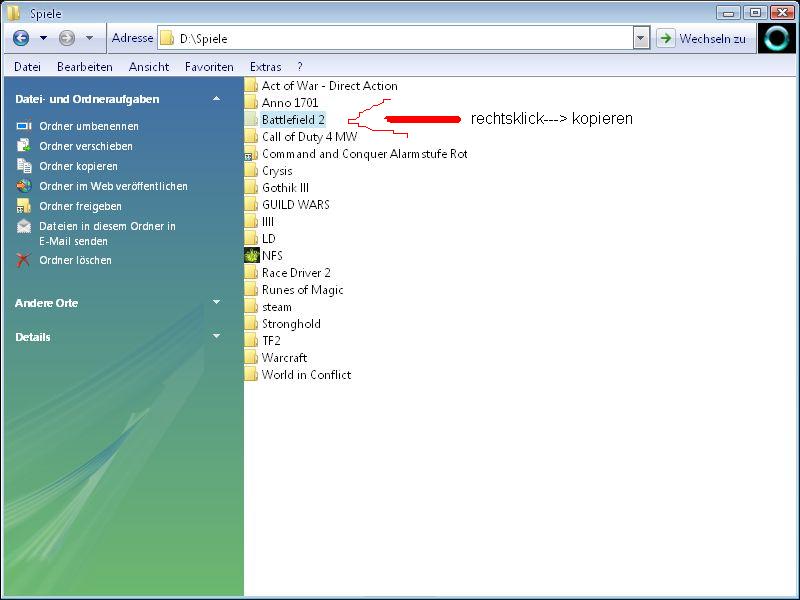Click the Ordner kopieren icon
This screenshot has height=600, width=800.
coord(23,165)
